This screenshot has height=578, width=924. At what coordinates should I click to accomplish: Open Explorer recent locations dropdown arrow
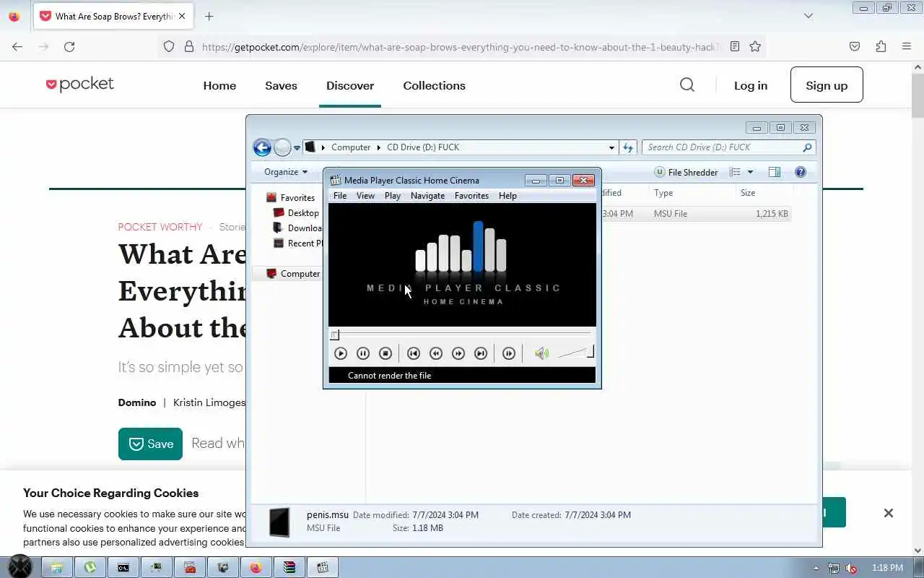[297, 148]
